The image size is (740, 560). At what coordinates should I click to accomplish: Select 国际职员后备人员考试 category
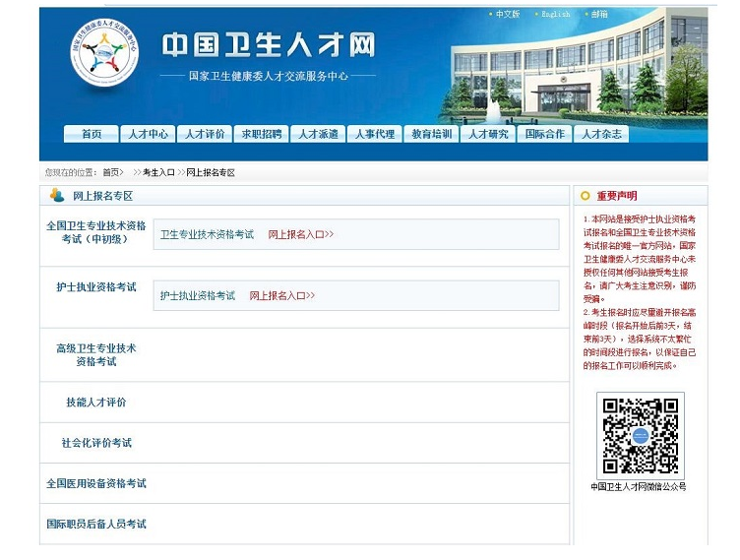pos(95,525)
